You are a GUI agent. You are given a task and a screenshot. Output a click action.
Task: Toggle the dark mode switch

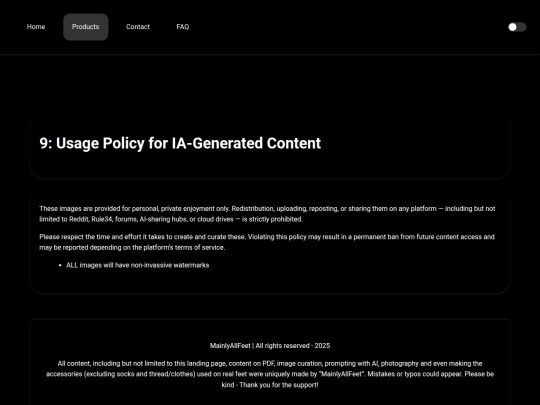tap(517, 27)
